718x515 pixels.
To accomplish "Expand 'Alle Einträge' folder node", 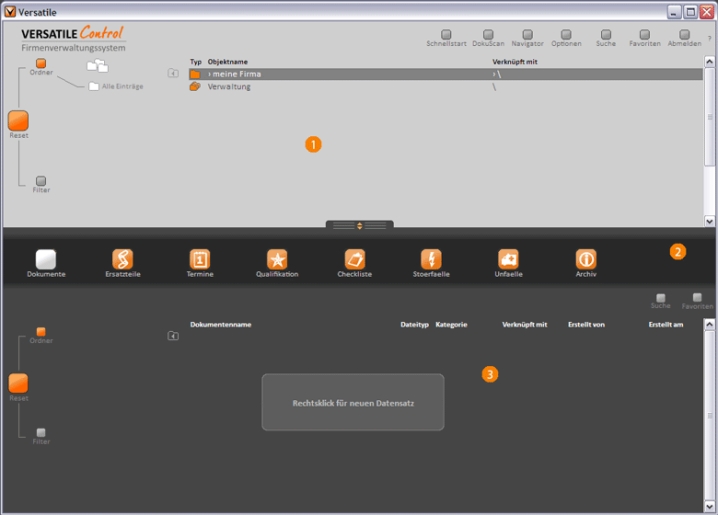I will coord(94,87).
